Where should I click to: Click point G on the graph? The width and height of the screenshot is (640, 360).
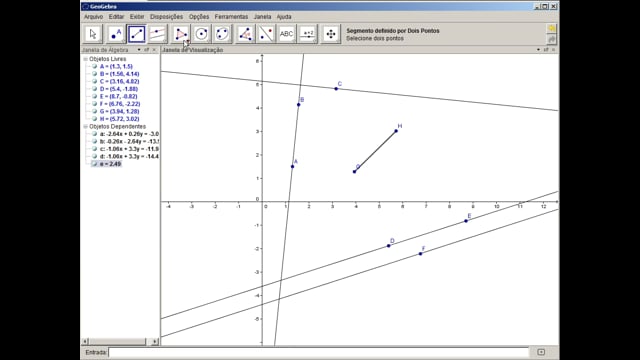pos(354,172)
